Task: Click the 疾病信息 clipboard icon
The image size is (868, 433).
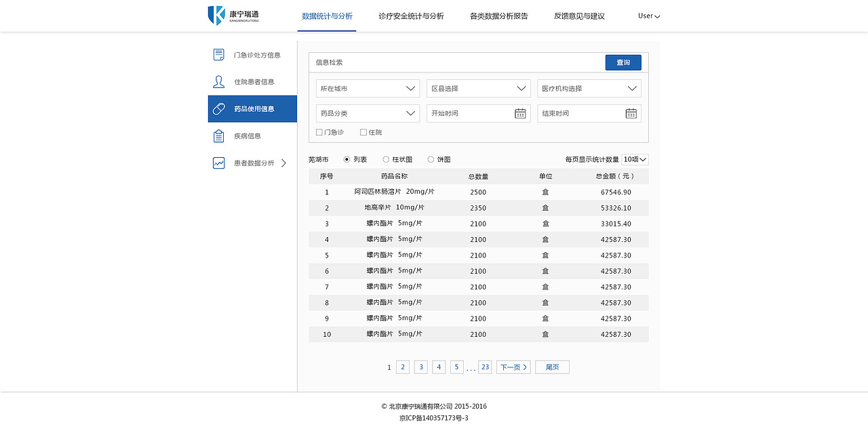Action: click(218, 136)
